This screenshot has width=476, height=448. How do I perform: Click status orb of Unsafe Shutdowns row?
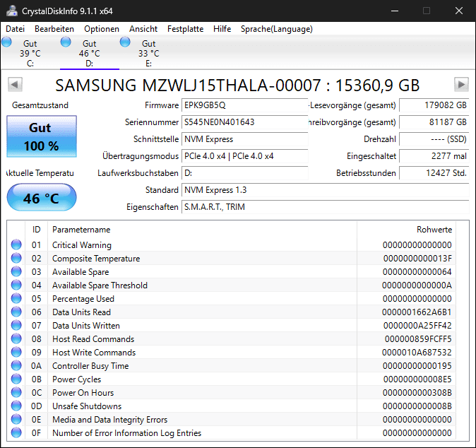coord(16,406)
